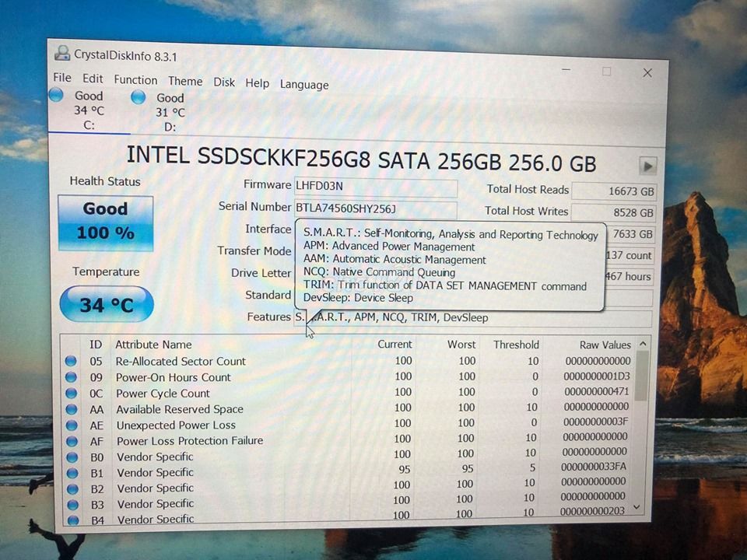
Task: Click the CrystalDiskInfo app icon in title bar
Action: (62, 53)
